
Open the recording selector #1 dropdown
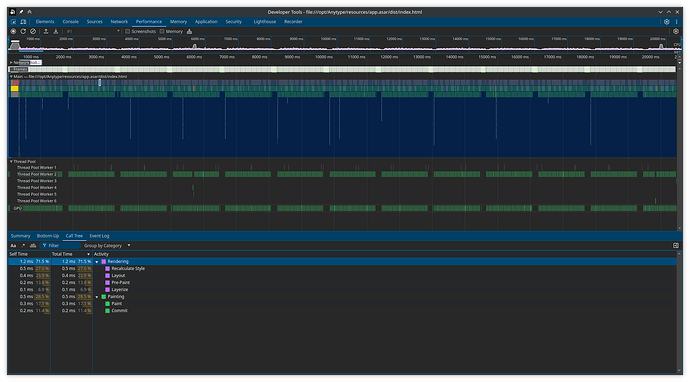(93, 31)
